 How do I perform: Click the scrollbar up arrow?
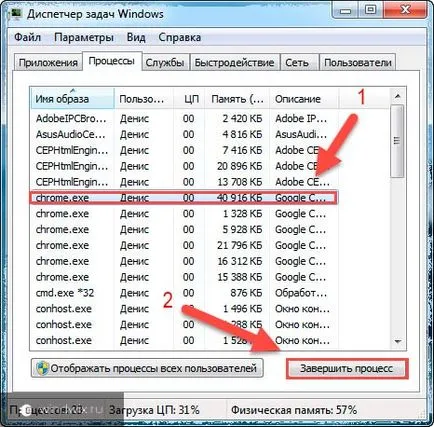pyautogui.click(x=397, y=97)
